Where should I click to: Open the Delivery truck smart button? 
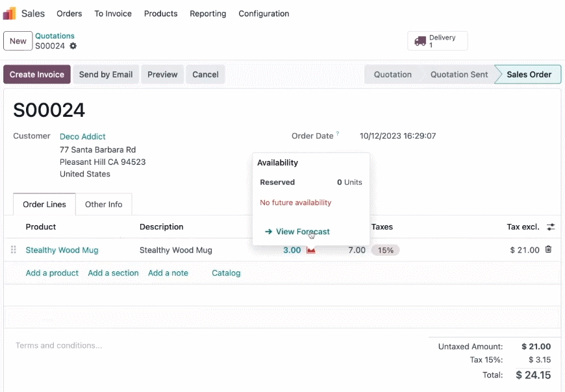(438, 41)
